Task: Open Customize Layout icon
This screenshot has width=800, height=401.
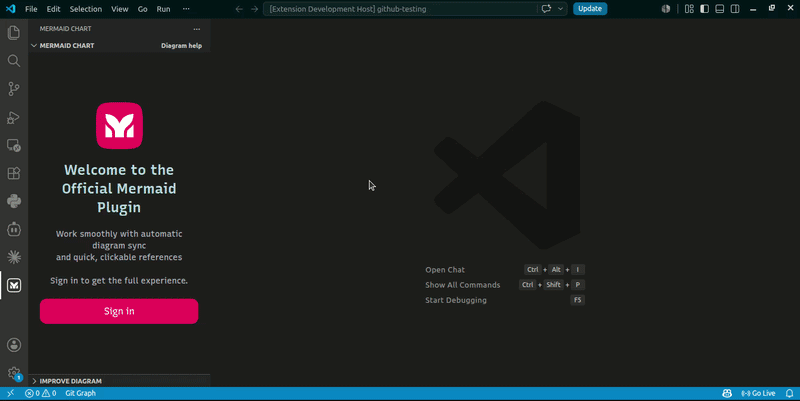Action: 689,9
